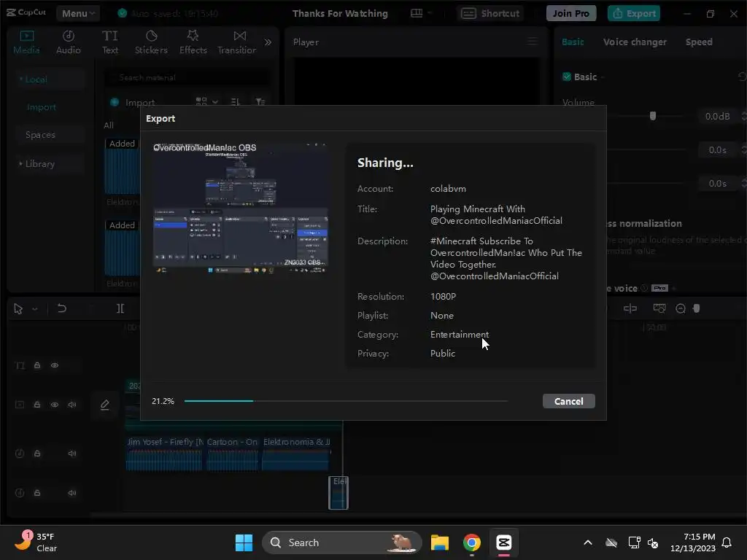Click the timeline zoom out magnifier
The image size is (747, 560).
click(x=681, y=308)
